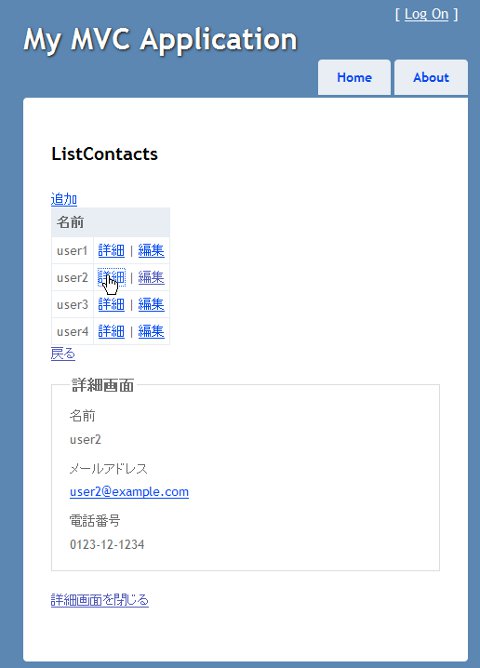Open the Log On link
480x668 pixels.
click(426, 14)
